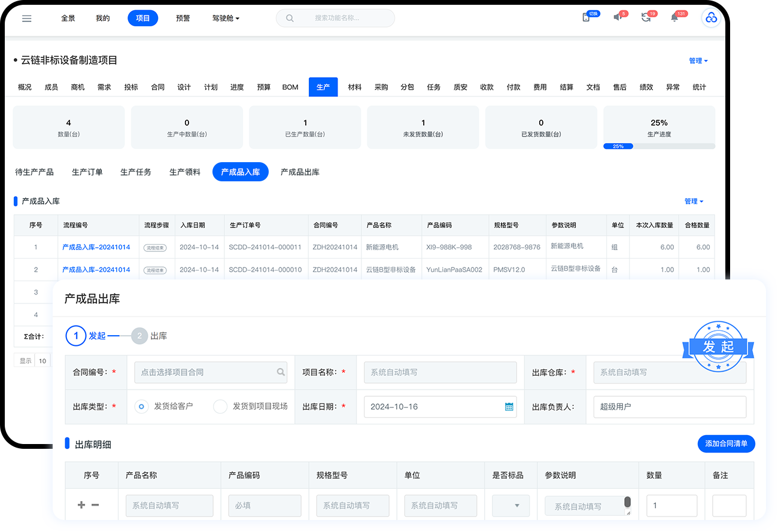Open first 产成品入库-20241014 link
The width and height of the screenshot is (778, 532).
96,247
